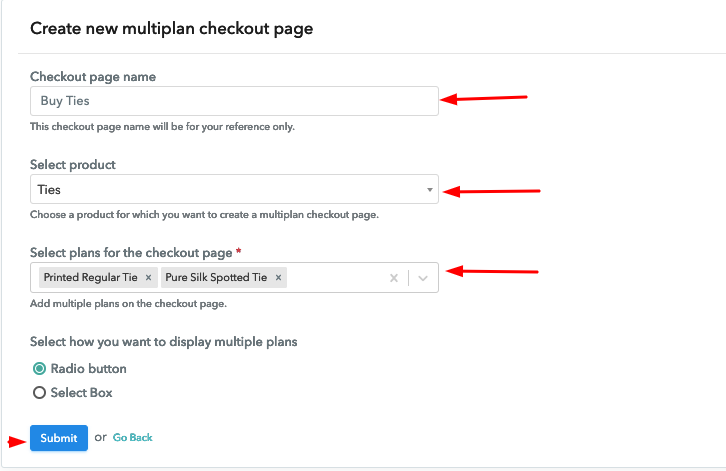Clear all selected plans with the X icon
The height and width of the screenshot is (471, 726).
tap(394, 278)
